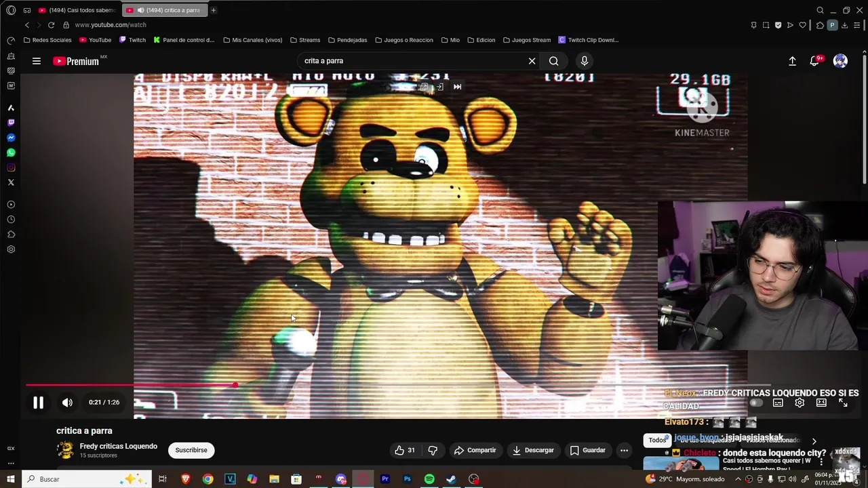Open YouTube notifications bell
This screenshot has height=488, width=868.
pyautogui.click(x=815, y=61)
